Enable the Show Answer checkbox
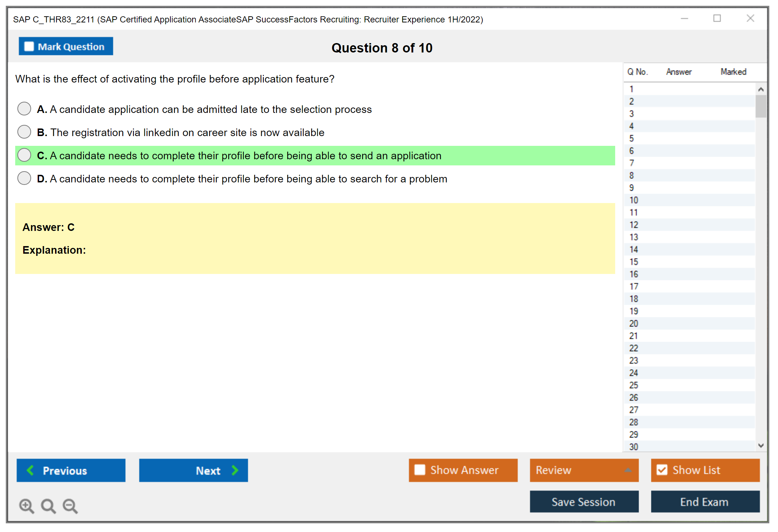The height and width of the screenshot is (532, 778). [x=420, y=470]
